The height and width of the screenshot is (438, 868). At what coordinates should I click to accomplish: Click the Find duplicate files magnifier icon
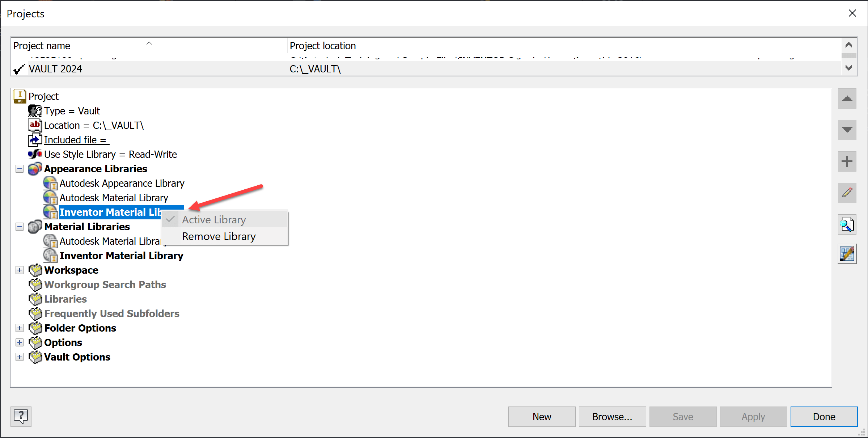coord(847,224)
